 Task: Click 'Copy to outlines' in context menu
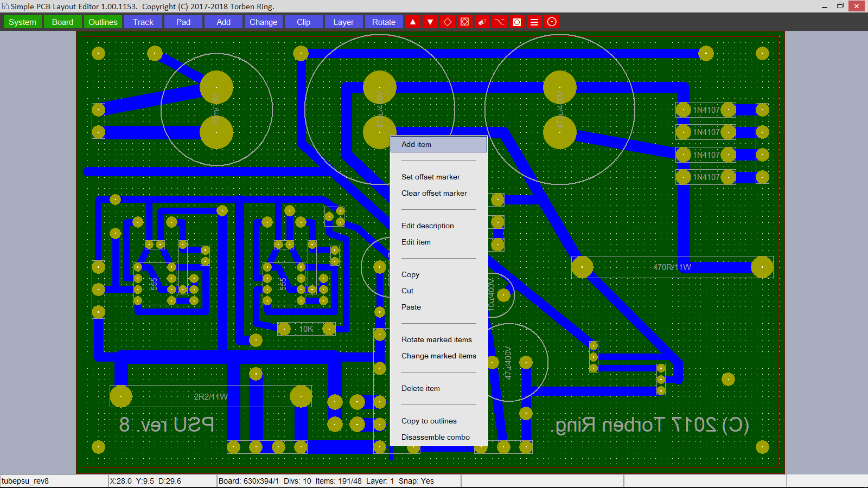(429, 421)
